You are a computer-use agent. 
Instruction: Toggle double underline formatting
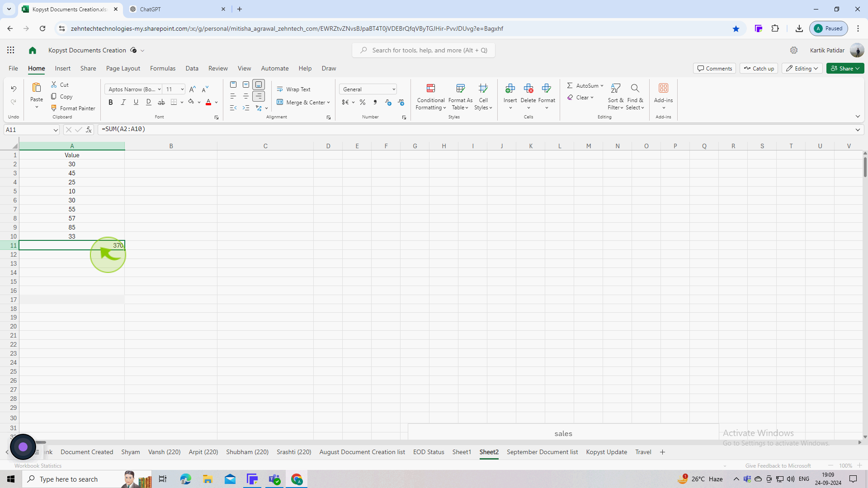(x=149, y=102)
